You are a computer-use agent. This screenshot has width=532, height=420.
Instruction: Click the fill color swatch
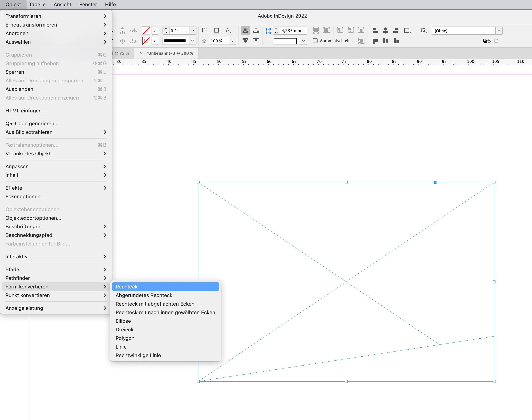pyautogui.click(x=146, y=31)
